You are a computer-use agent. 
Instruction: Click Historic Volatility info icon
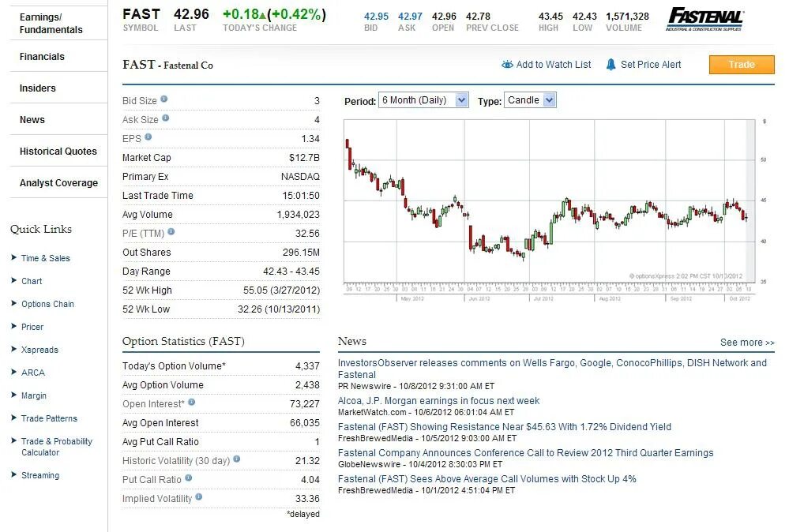(236, 459)
